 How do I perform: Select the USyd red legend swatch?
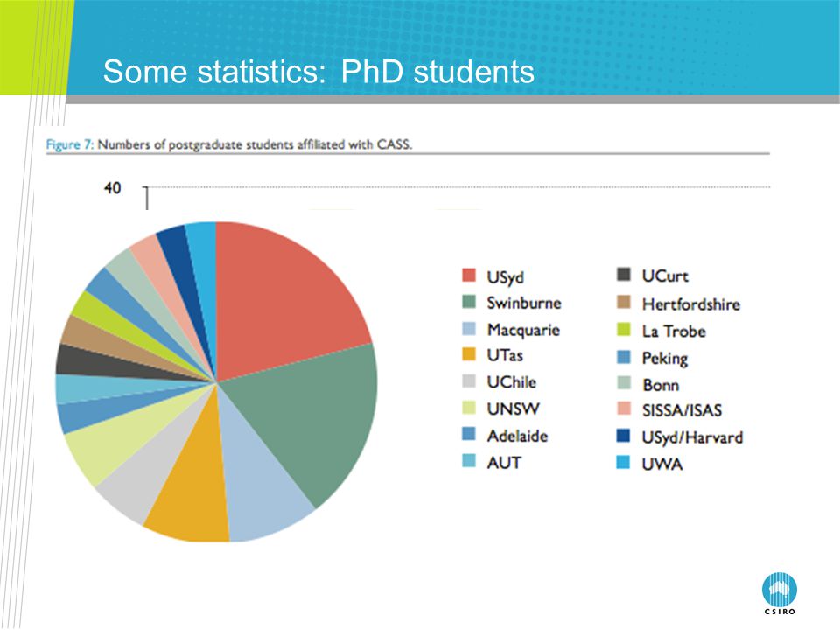(469, 276)
